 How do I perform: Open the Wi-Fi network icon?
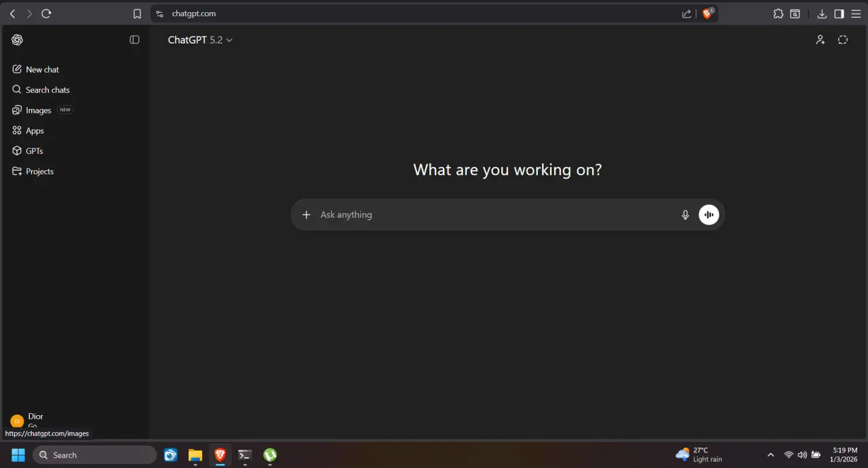coord(789,455)
